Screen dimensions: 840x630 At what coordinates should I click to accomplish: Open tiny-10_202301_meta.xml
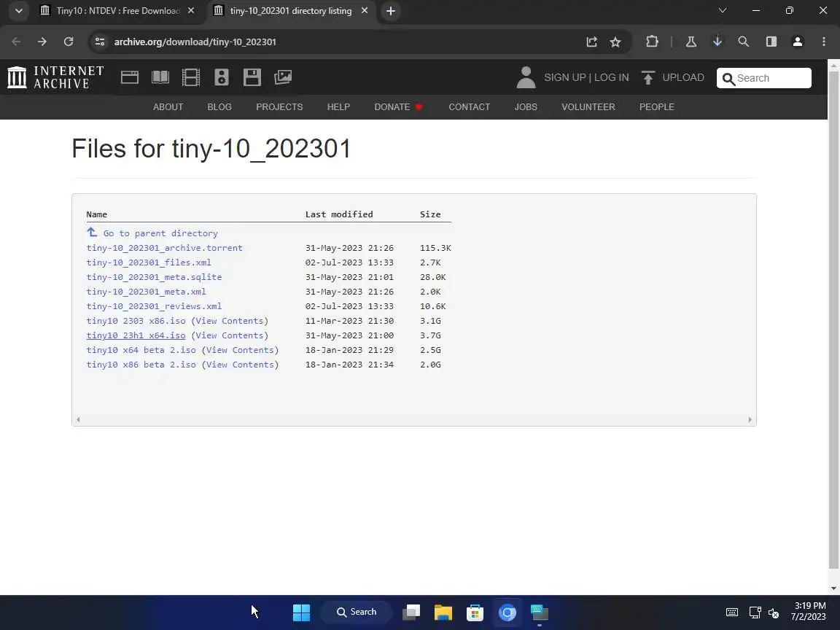click(x=147, y=292)
